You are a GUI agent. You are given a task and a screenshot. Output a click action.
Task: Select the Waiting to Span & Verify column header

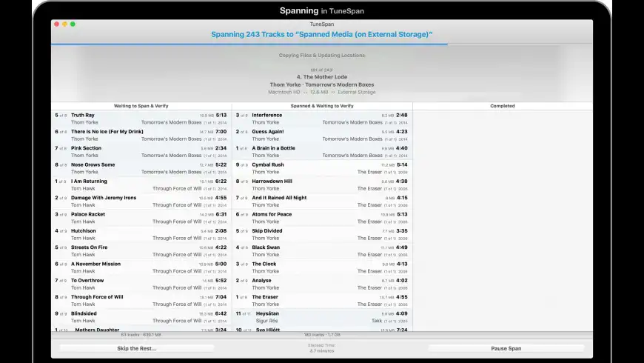pos(141,106)
